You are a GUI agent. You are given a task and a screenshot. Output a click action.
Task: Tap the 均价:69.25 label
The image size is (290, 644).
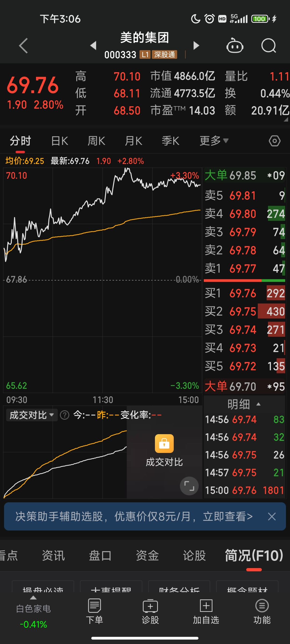tap(25, 161)
